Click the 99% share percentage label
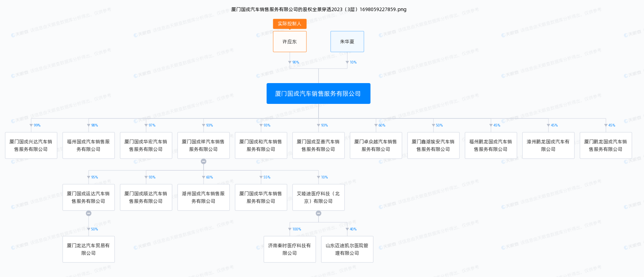 37,125
